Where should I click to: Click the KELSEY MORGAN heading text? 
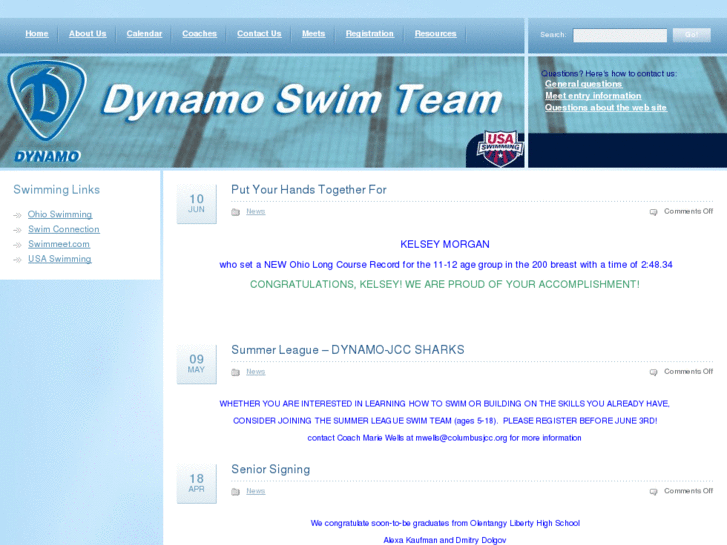(445, 244)
